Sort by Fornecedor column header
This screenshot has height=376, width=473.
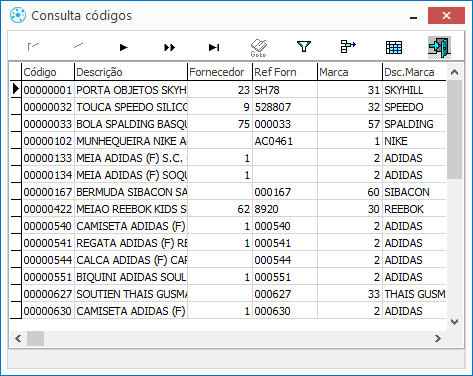pos(220,72)
